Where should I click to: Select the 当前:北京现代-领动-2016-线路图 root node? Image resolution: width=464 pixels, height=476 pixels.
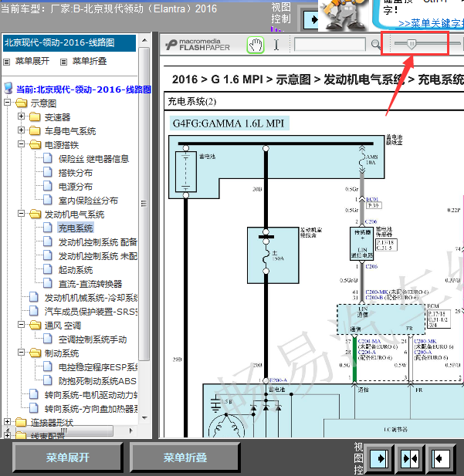pos(83,89)
